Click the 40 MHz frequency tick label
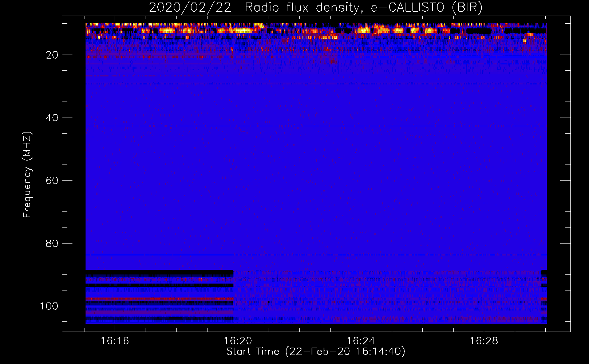The image size is (589, 364). tap(52, 118)
